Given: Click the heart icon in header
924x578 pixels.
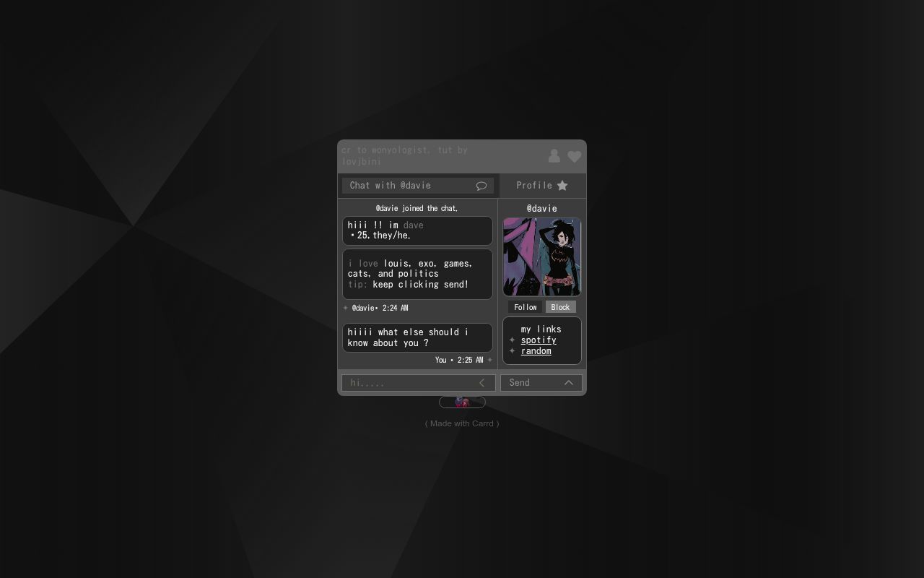Looking at the screenshot, I should [574, 157].
